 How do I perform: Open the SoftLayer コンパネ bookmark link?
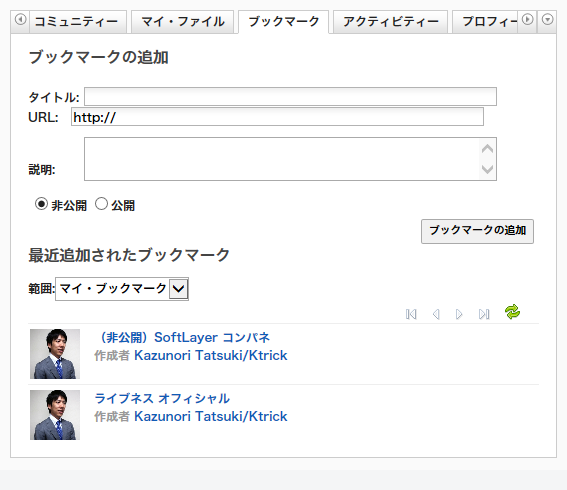184,337
